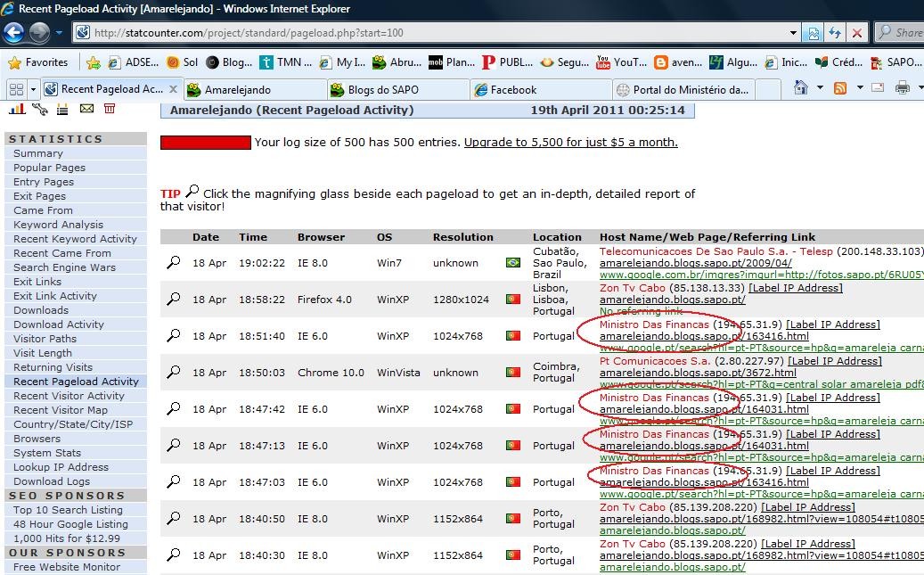Expand the Home button dropdown arrow
The height and width of the screenshot is (575, 924).
pos(820,88)
